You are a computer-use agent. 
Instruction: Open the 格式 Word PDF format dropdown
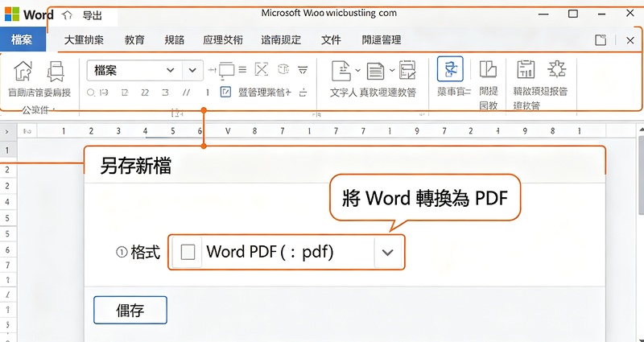click(x=287, y=252)
